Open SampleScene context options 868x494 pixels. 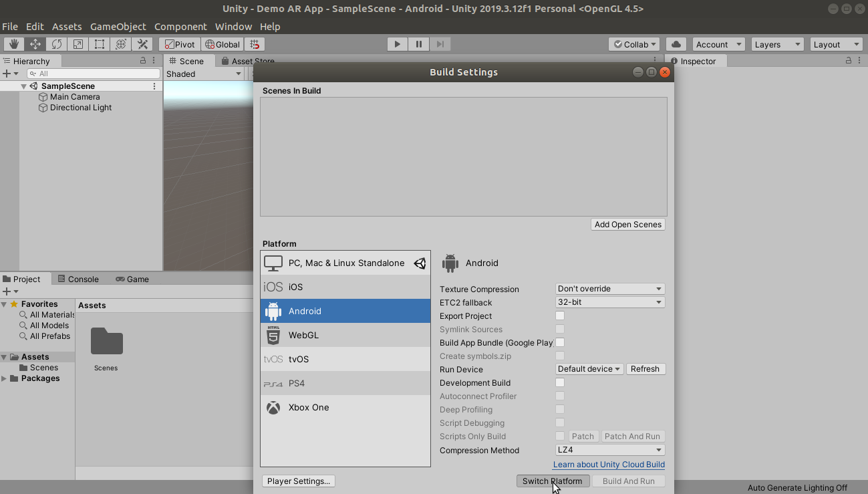pos(154,86)
